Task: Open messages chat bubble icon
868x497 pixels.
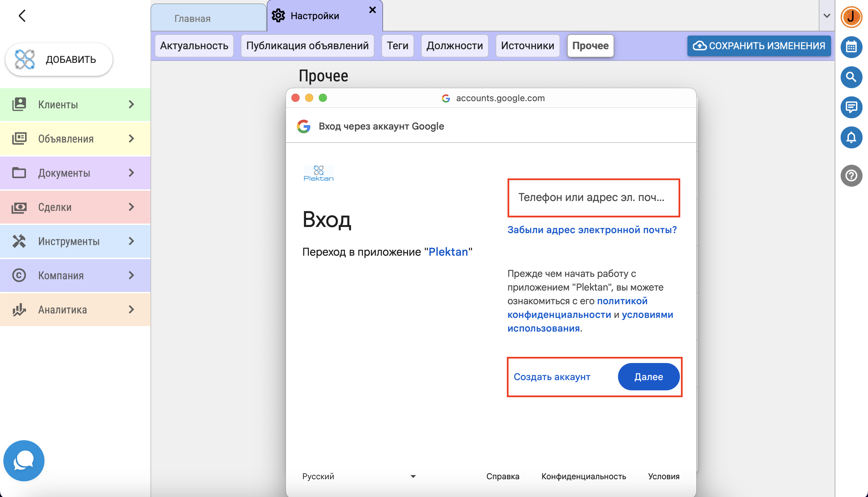Action: pos(851,107)
